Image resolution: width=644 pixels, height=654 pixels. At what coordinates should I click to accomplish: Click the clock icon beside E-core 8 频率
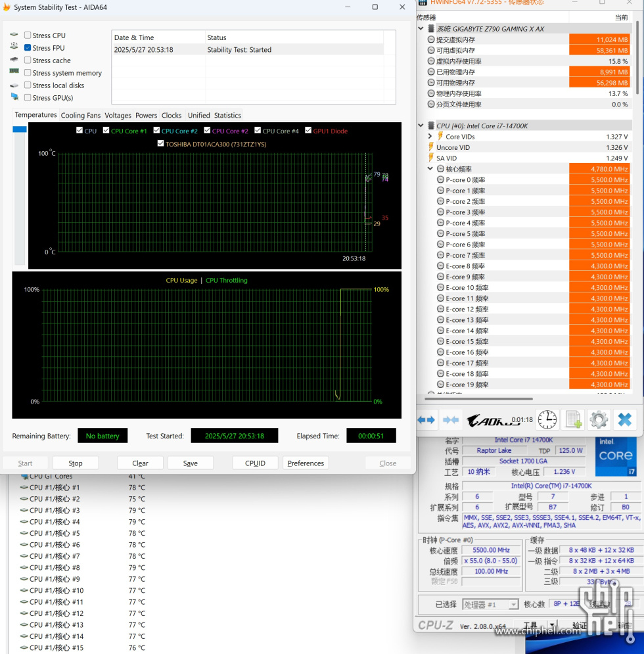click(440, 266)
